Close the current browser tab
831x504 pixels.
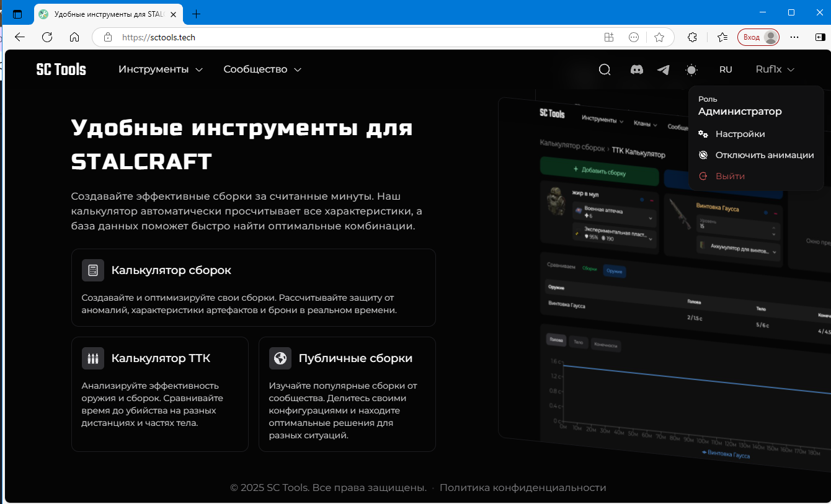(173, 14)
